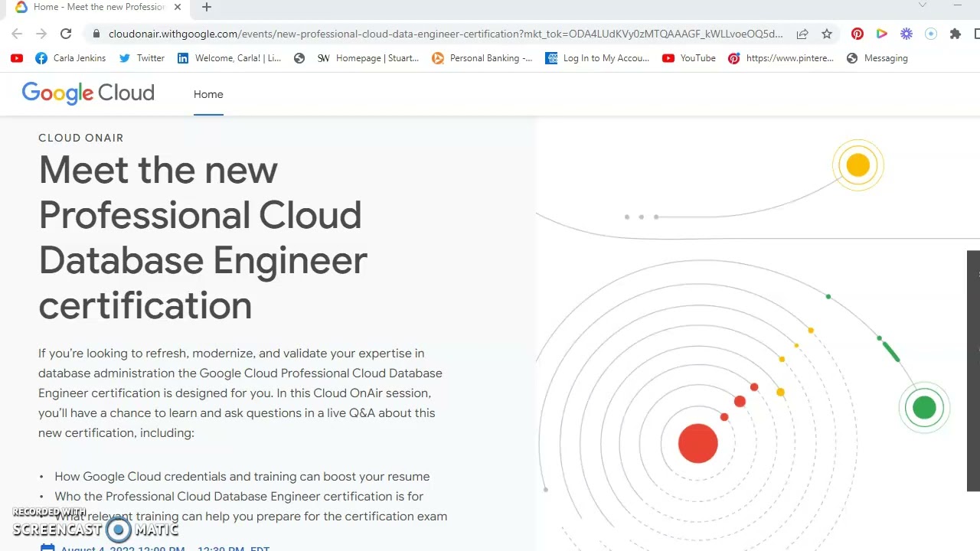Image resolution: width=980 pixels, height=551 pixels.
Task: Open the Twitter bookmark
Action: (x=142, y=58)
